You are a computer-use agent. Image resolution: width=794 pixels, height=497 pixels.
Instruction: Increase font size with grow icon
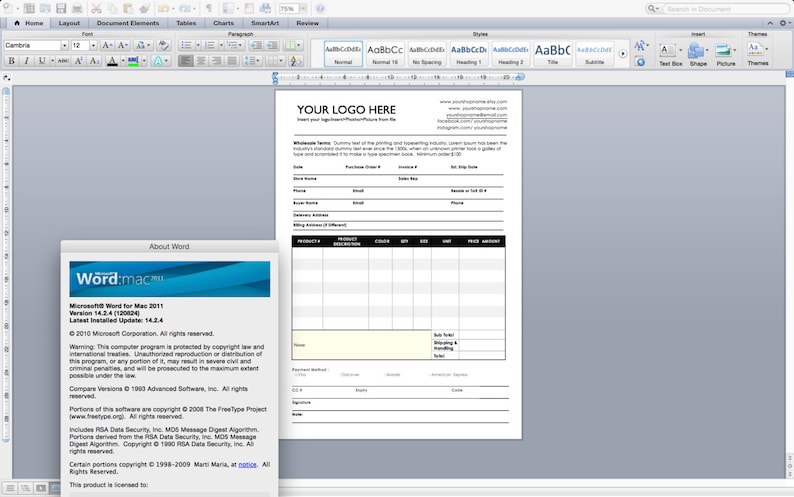107,45
